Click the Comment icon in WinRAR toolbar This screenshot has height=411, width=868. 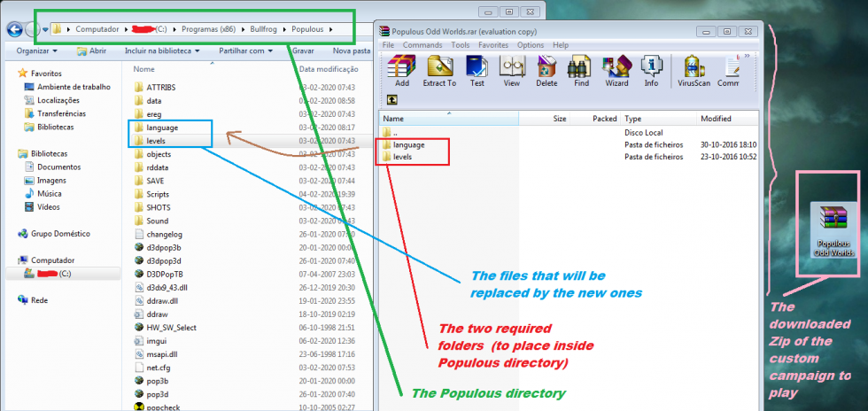point(728,71)
